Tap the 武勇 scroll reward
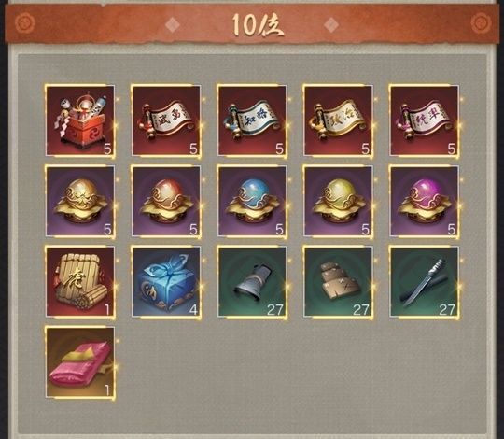Viewport: 504px width, 439px height. [x=166, y=120]
